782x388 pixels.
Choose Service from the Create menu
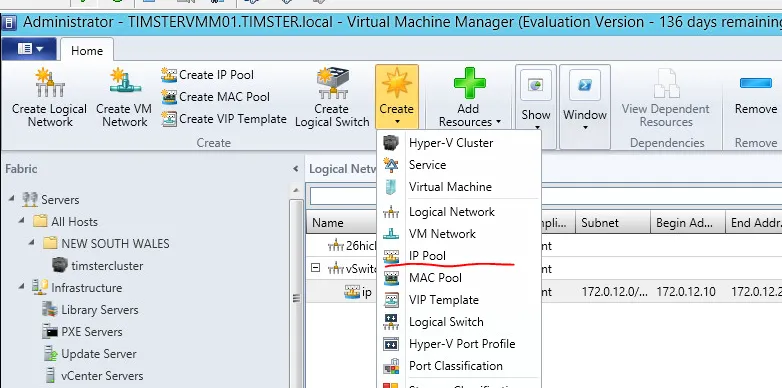click(x=459, y=165)
